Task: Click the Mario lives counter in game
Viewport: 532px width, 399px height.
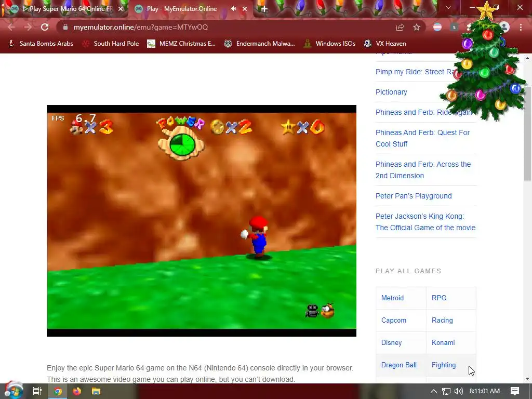Action: click(91, 127)
